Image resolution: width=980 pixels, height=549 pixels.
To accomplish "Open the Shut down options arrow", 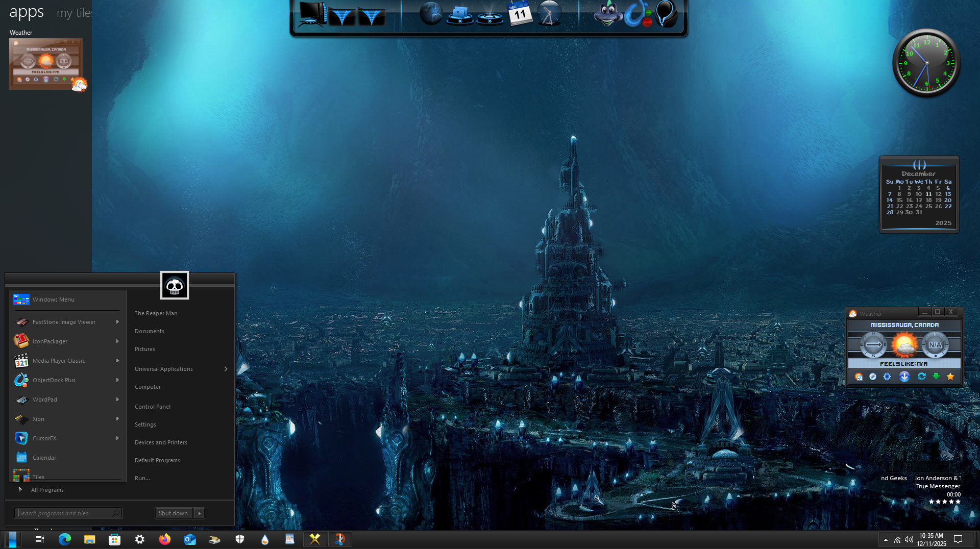I will click(x=200, y=513).
